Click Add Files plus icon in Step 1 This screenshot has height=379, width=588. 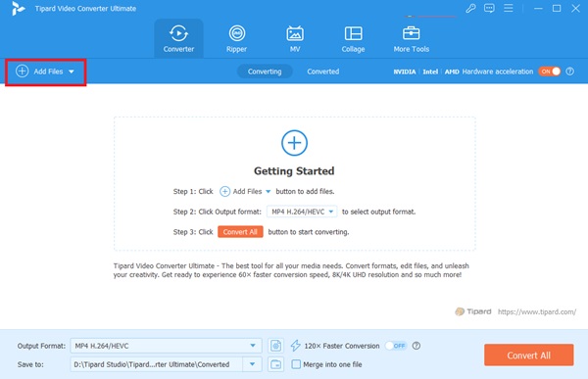[224, 192]
